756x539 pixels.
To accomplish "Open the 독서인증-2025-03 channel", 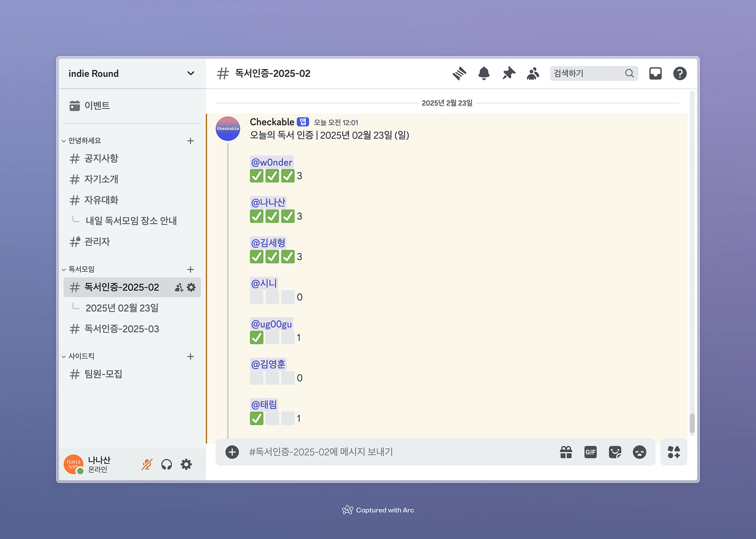I will [132, 329].
